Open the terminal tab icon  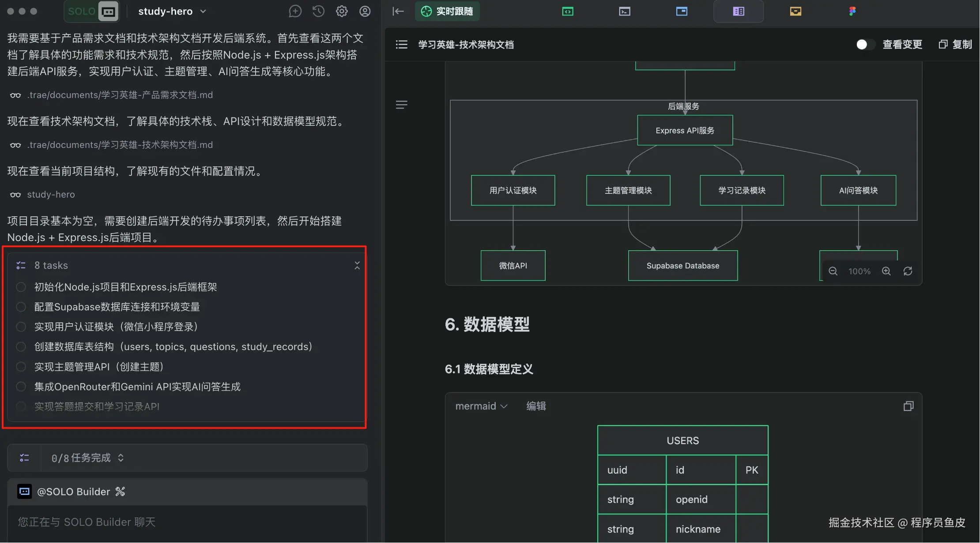click(x=625, y=11)
